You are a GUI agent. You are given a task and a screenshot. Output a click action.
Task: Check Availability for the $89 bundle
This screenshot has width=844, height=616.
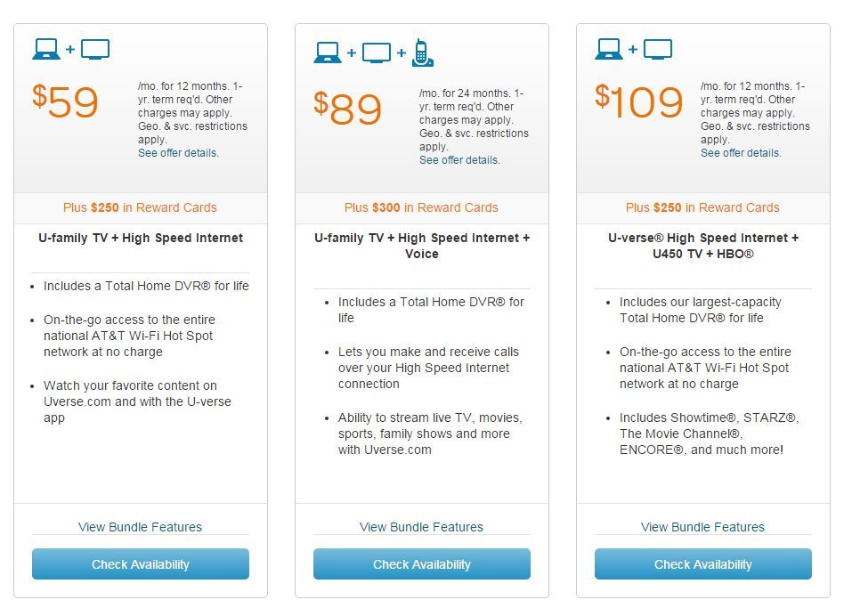[422, 563]
